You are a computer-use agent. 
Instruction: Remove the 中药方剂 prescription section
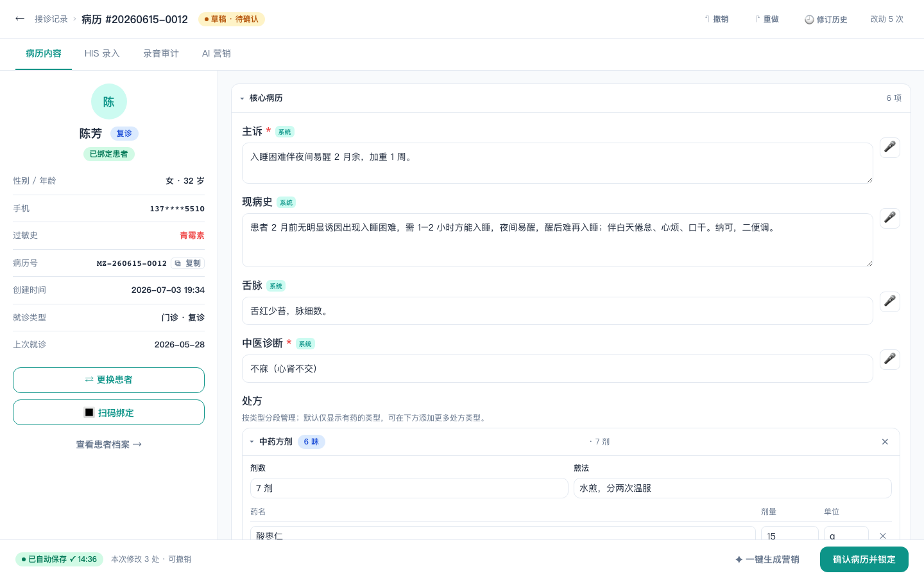click(885, 442)
